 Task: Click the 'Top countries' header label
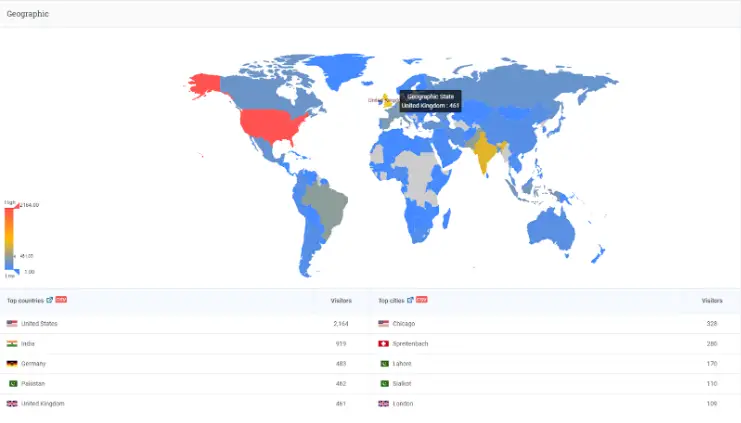(x=25, y=301)
